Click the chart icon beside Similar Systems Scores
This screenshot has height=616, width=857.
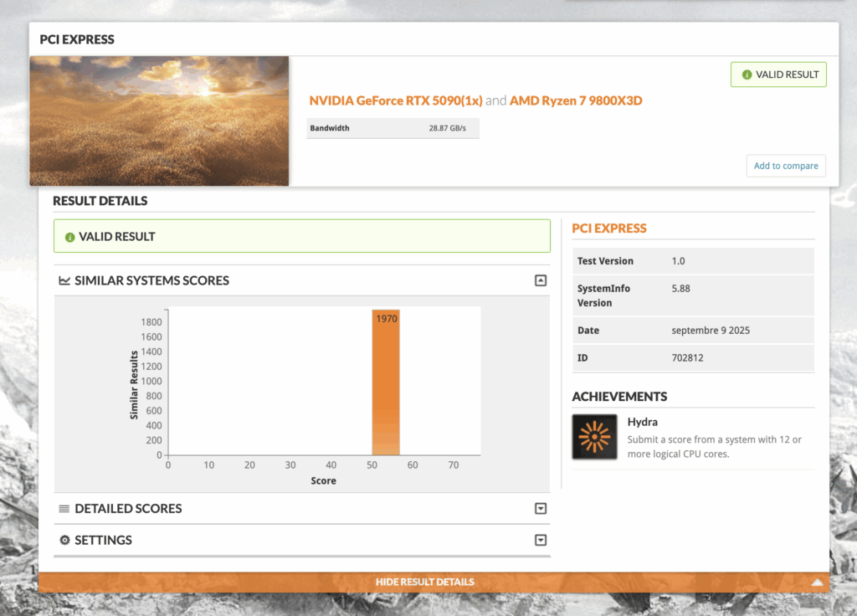[64, 281]
